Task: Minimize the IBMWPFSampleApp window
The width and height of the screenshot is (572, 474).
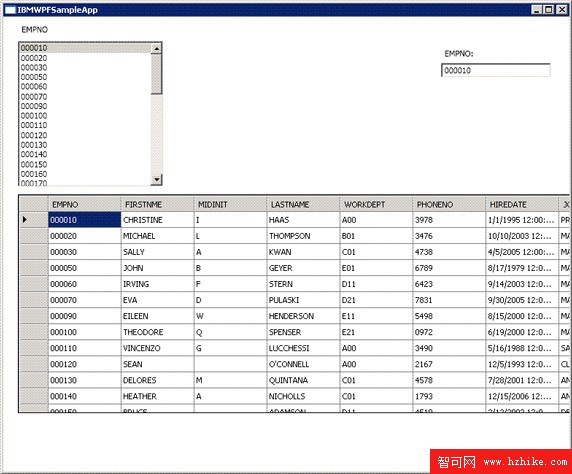Action: point(536,10)
